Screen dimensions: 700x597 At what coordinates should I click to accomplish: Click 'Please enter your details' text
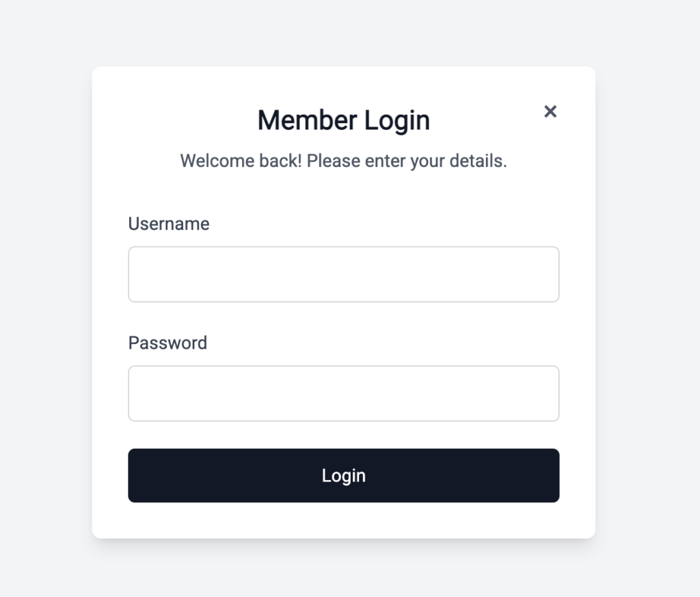[407, 161]
